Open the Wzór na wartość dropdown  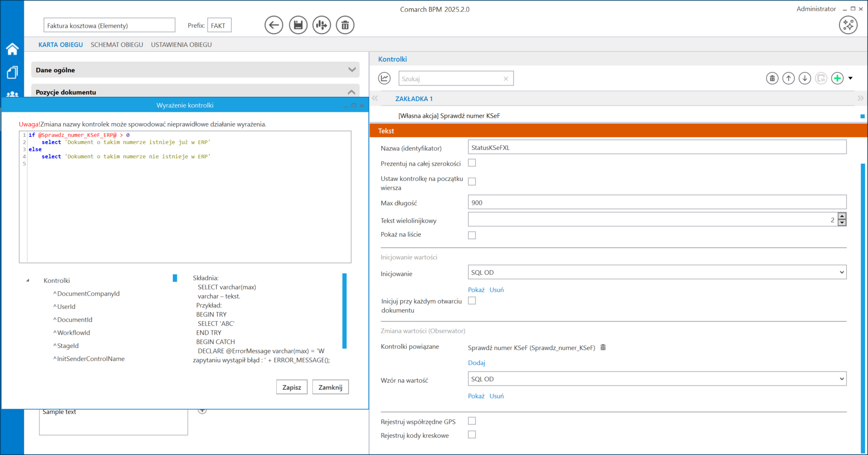[x=657, y=379]
